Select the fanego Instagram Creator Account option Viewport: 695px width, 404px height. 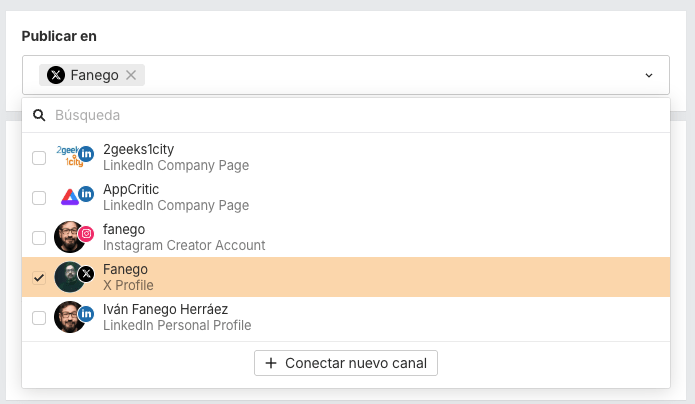[183, 237]
